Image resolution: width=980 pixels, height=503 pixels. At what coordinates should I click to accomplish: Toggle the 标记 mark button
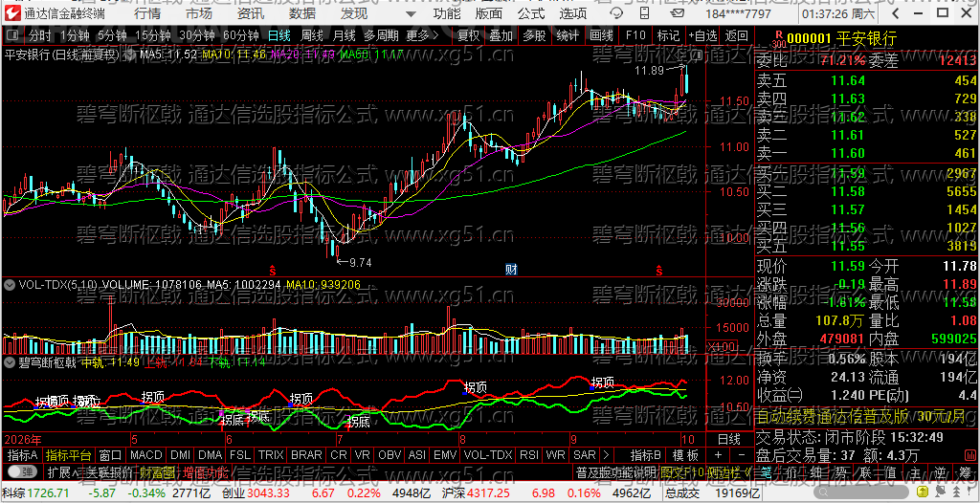point(668,35)
